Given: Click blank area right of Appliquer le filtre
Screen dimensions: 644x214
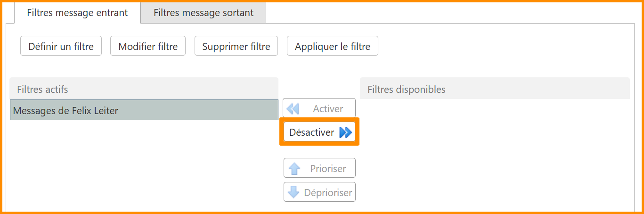Looking at the screenshot, I should (495, 46).
